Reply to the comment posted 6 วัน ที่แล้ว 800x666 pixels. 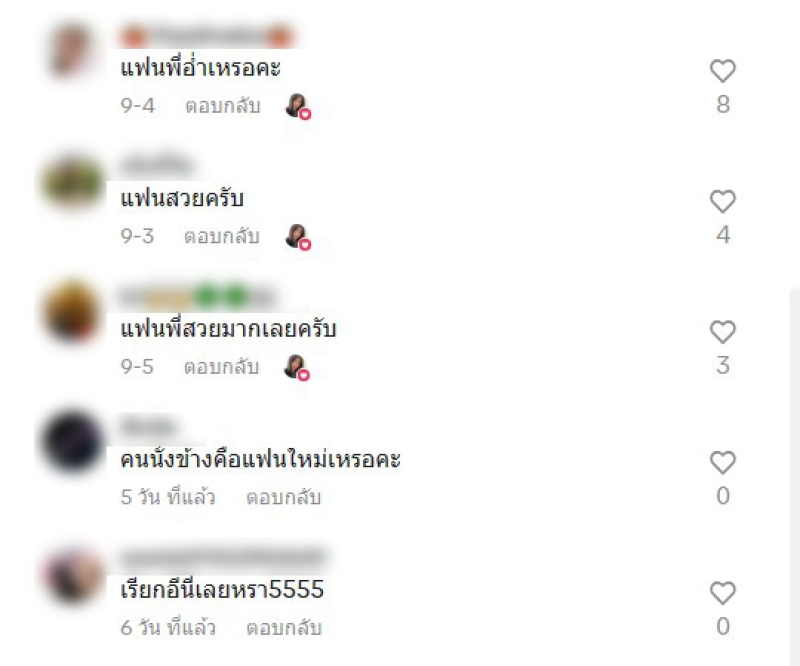[x=284, y=628]
